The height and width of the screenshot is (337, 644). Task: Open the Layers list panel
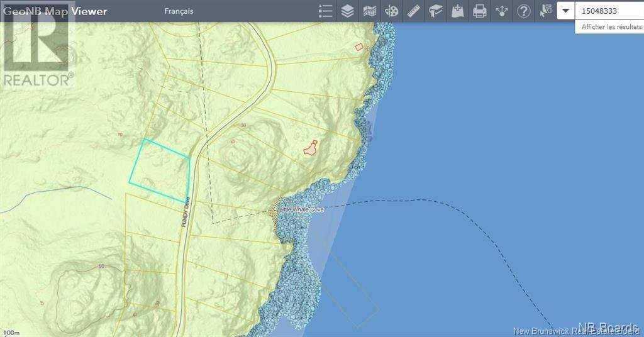(x=347, y=11)
